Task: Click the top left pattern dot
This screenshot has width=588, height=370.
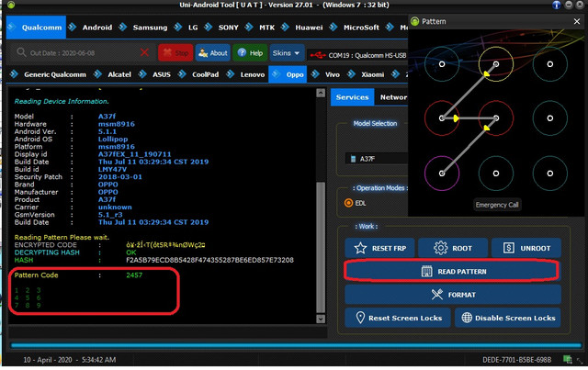Action: 442,64
